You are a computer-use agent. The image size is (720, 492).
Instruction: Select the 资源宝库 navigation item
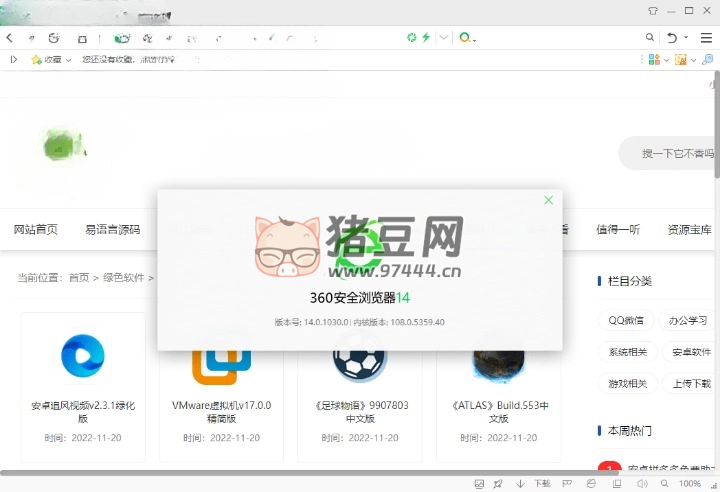coord(689,229)
